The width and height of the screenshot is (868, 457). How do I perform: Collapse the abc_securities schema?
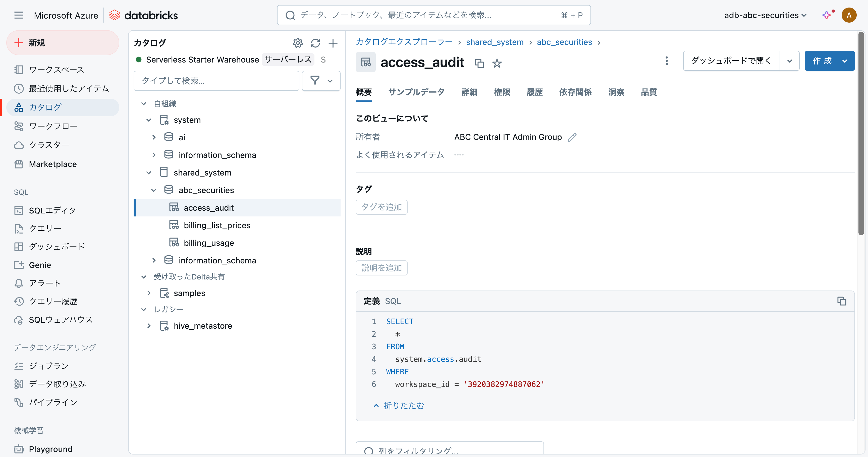[154, 190]
